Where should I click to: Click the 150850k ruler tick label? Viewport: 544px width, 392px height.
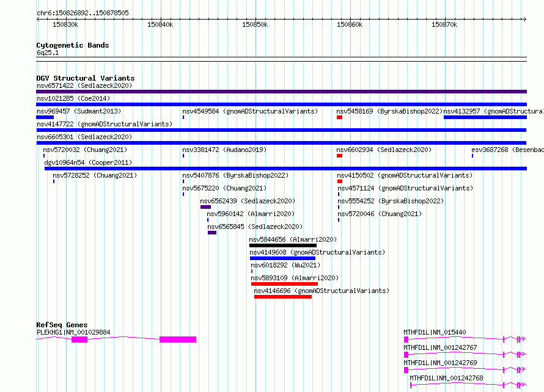[255, 24]
